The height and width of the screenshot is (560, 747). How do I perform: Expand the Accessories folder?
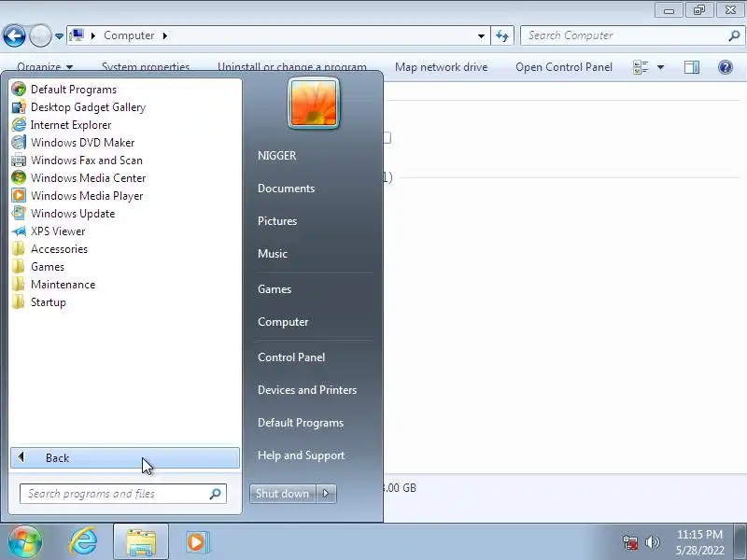49,249
